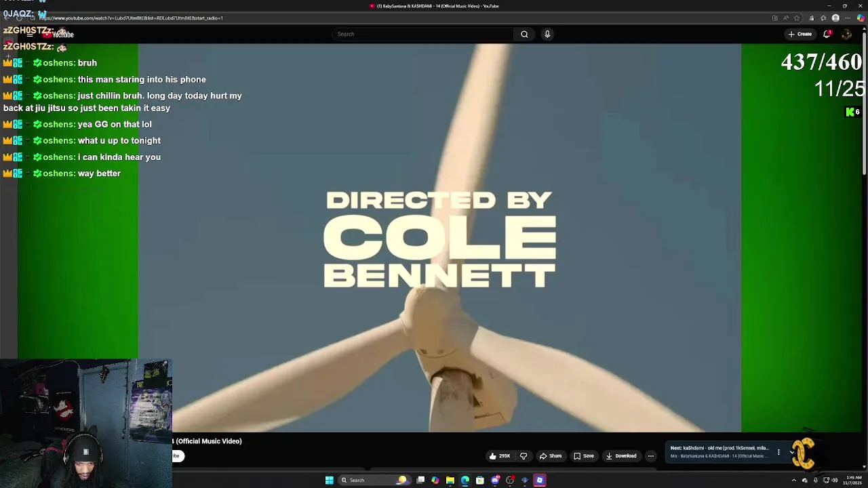The width and height of the screenshot is (868, 488).
Task: Expand the Next up mix panel
Action: point(791,452)
